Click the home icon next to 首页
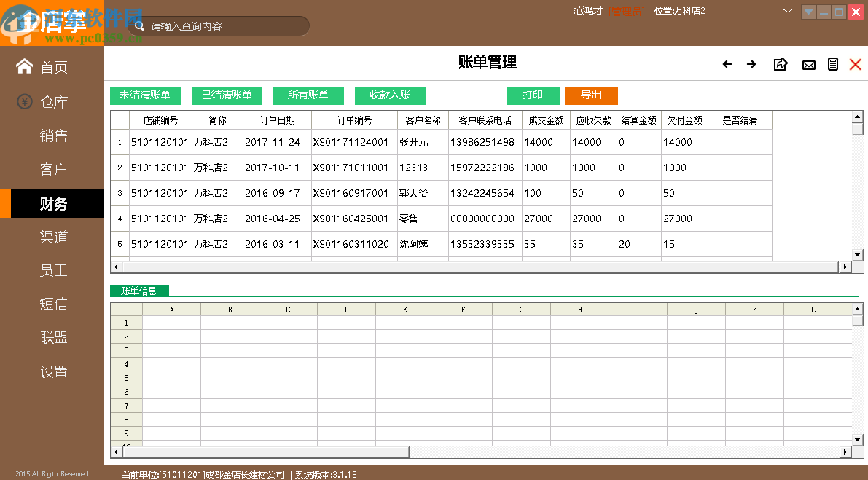Screen dimensions: 868x480 (25, 65)
